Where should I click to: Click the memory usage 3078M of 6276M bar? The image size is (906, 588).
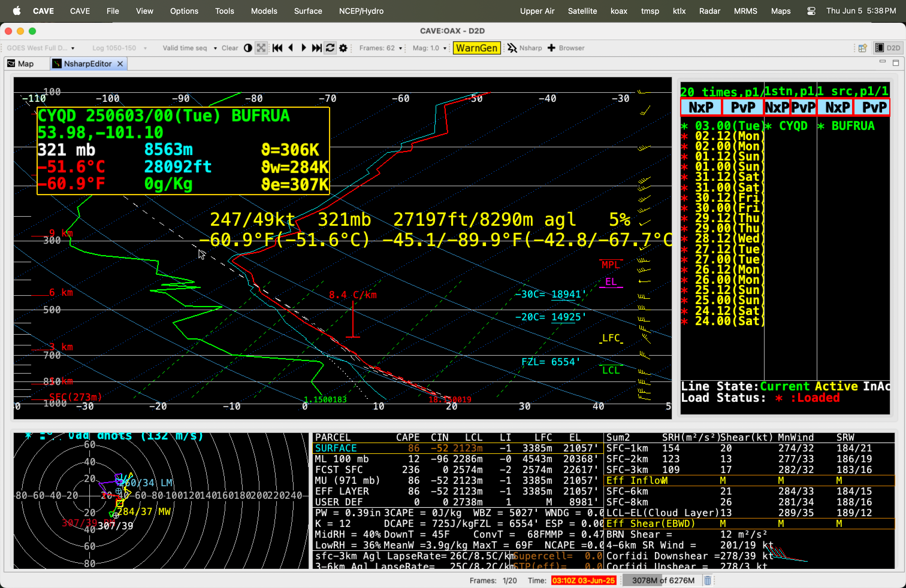click(x=662, y=581)
